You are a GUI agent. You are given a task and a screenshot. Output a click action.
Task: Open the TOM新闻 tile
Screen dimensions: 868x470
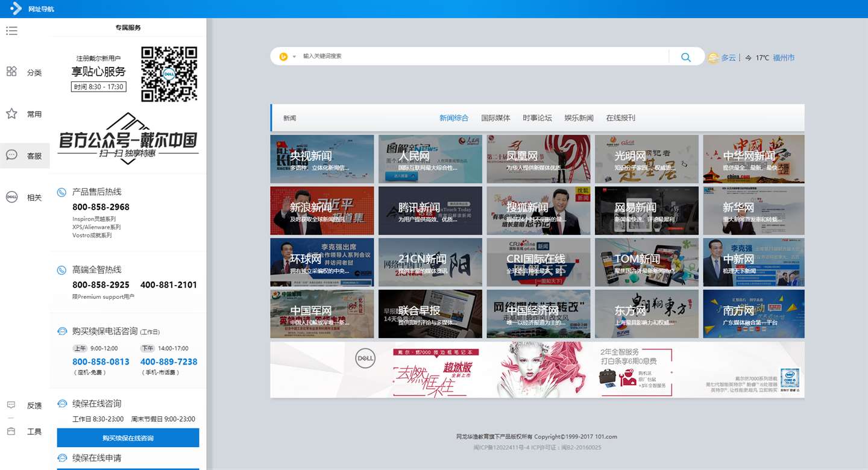click(647, 262)
